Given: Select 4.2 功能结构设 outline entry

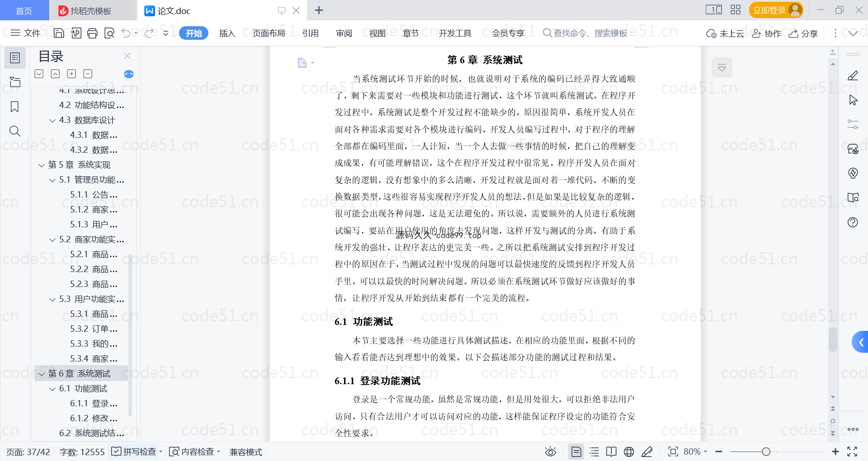Looking at the screenshot, I should tap(91, 105).
